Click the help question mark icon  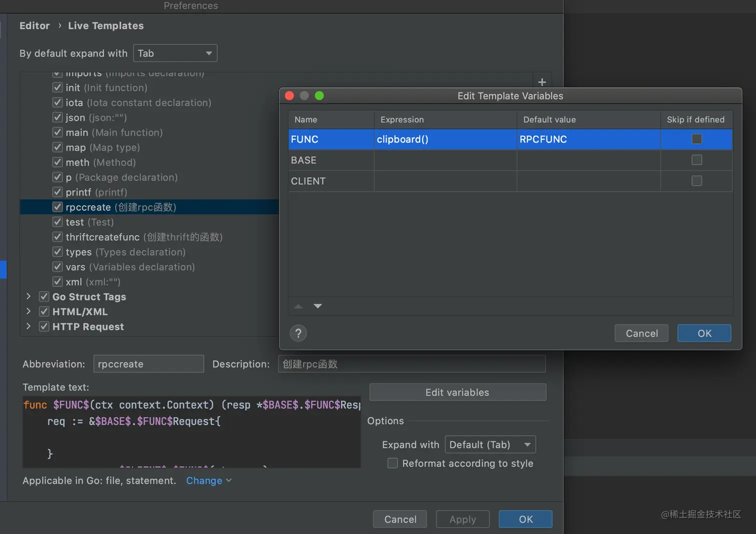click(298, 333)
